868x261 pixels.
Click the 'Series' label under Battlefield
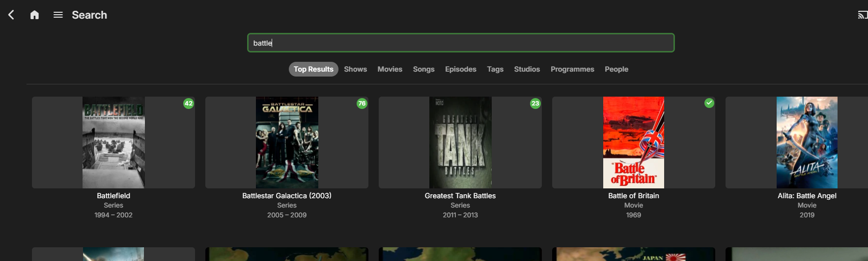point(113,206)
